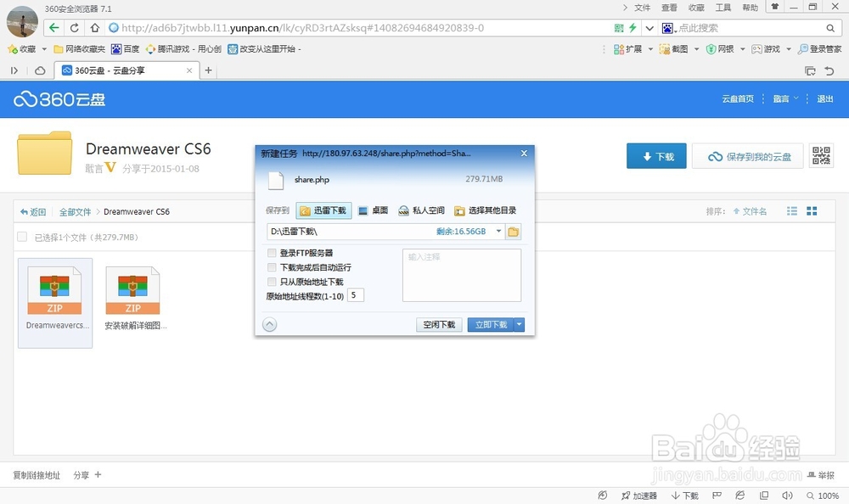Open the 百度 bookmark
This screenshot has width=849, height=504.
click(125, 49)
